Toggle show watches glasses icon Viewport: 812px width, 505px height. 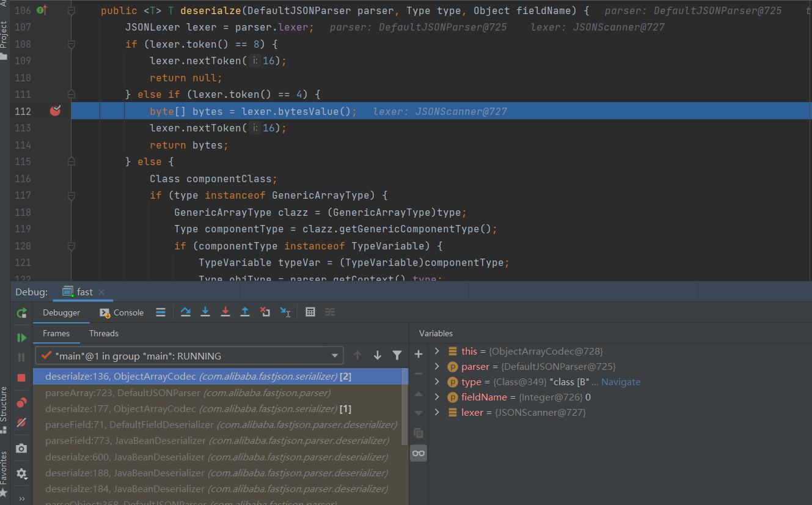[x=419, y=453]
